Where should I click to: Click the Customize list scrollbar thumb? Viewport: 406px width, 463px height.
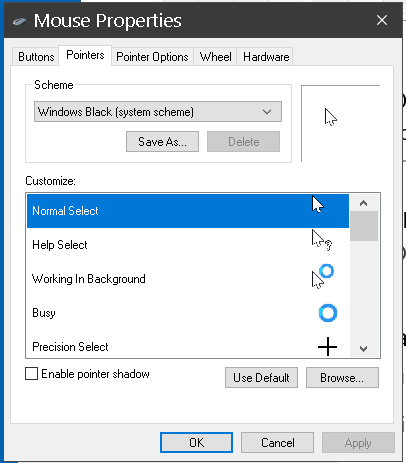pyautogui.click(x=364, y=226)
